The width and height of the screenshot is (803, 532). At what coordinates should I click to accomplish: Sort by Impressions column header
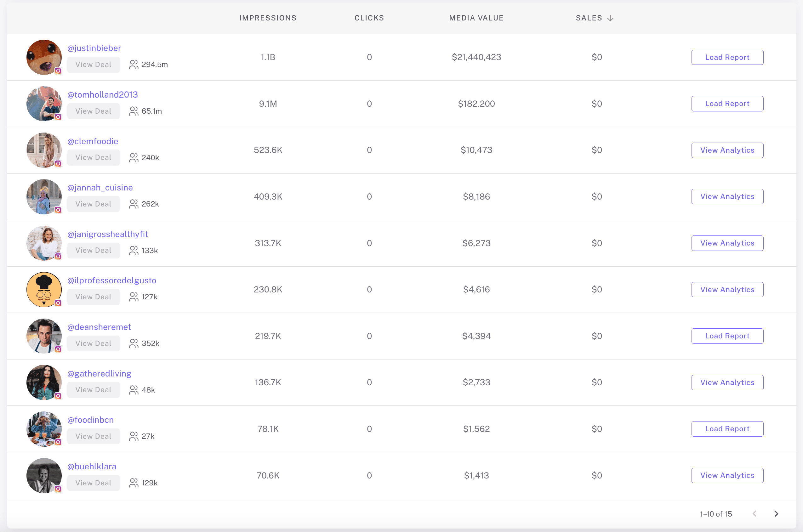click(x=268, y=18)
